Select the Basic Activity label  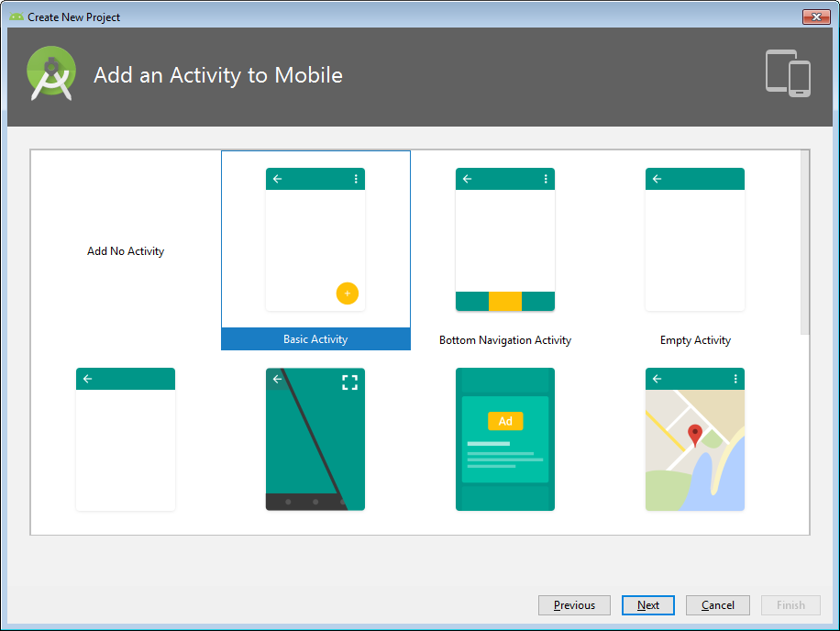click(x=315, y=339)
